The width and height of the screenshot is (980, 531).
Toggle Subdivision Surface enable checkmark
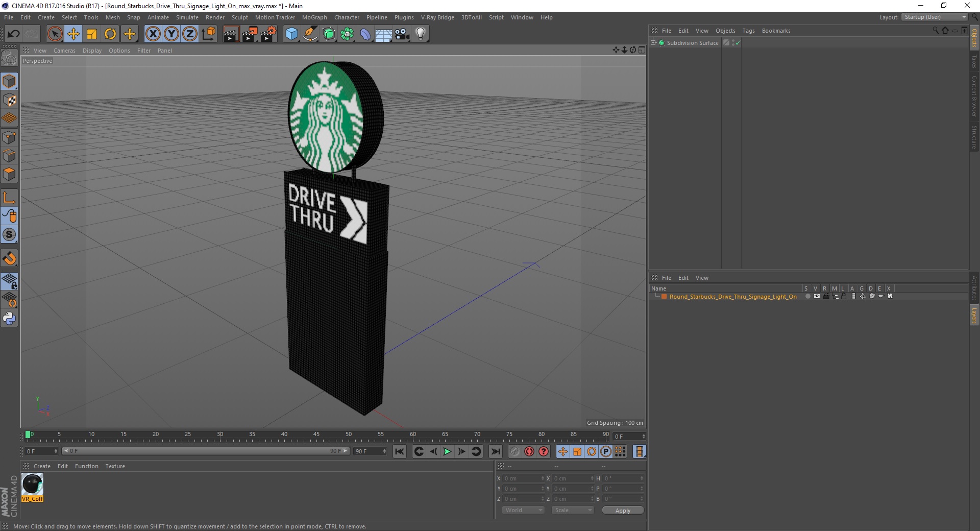click(x=738, y=43)
